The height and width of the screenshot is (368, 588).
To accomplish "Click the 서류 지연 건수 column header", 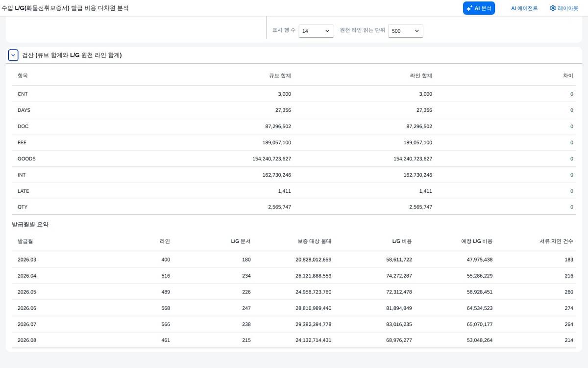I will click(x=556, y=241).
